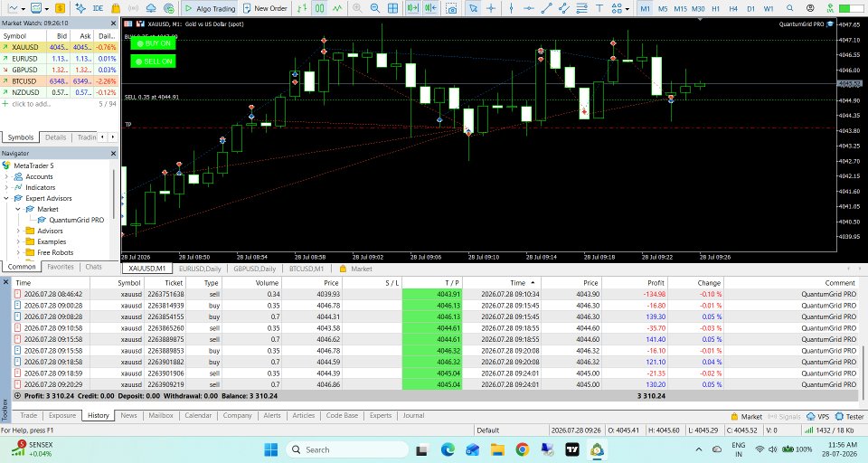
Task: Open the shapes objects dropdown arrow
Action: (627, 9)
